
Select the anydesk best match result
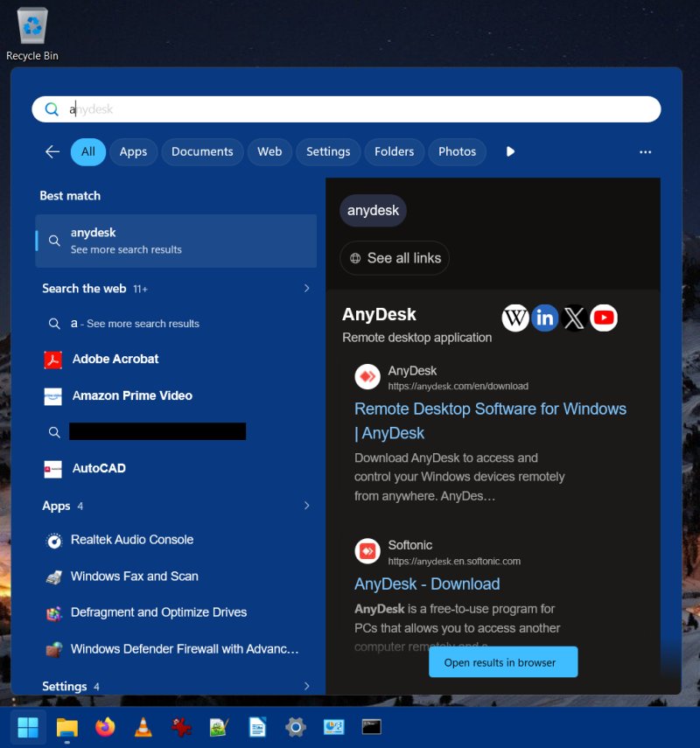click(x=176, y=241)
